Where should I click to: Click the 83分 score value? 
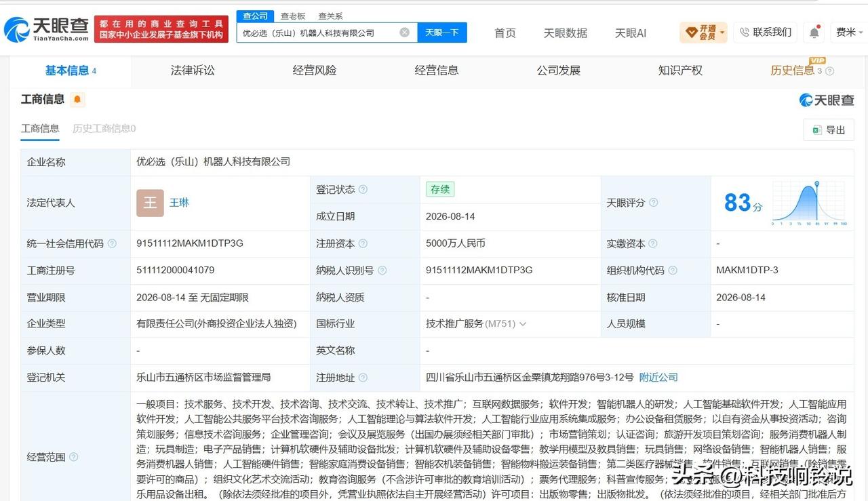pos(743,203)
